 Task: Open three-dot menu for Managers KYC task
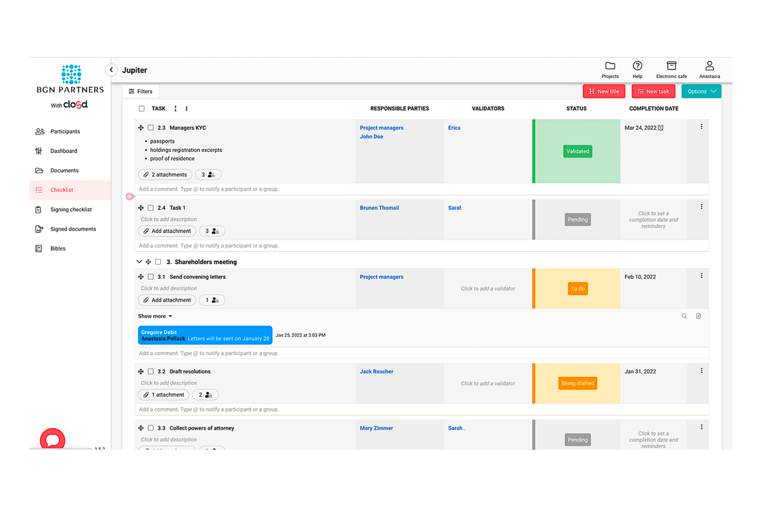(x=701, y=127)
